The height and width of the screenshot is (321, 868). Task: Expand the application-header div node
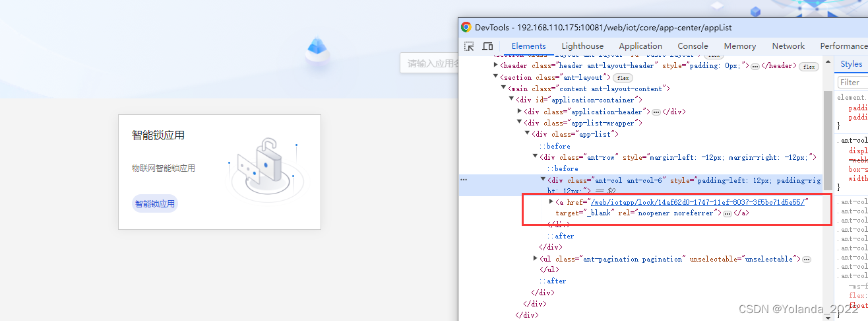(x=519, y=112)
